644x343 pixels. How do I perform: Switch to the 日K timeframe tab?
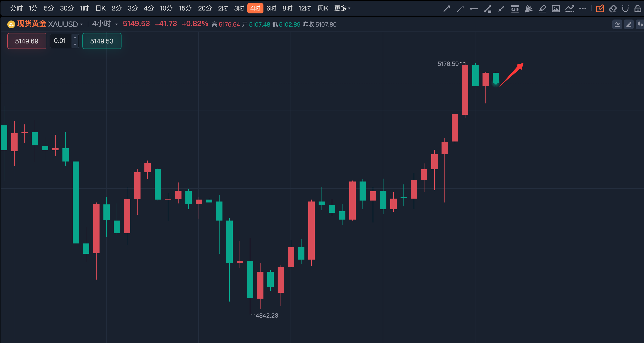coord(101,8)
